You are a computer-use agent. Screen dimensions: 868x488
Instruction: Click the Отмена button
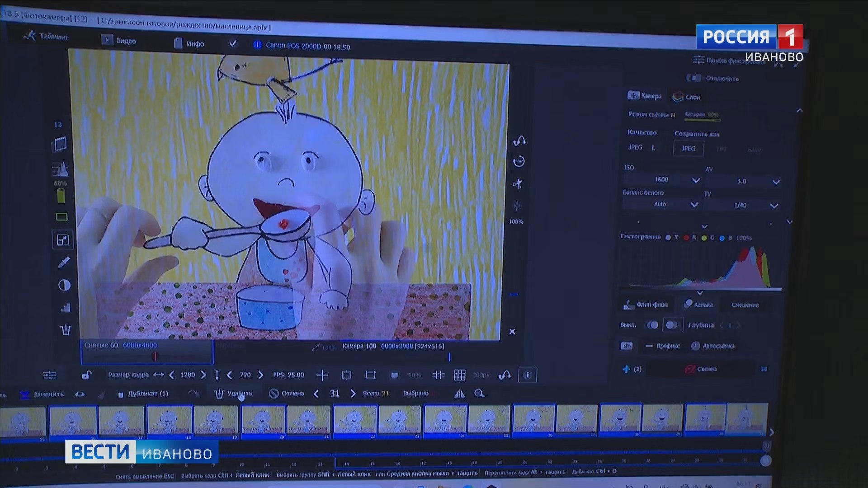pyautogui.click(x=286, y=394)
